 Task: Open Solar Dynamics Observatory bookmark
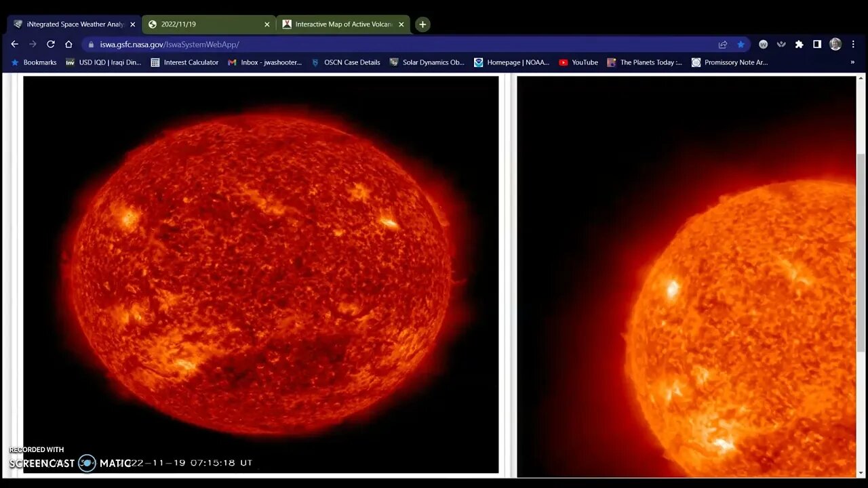click(427, 62)
